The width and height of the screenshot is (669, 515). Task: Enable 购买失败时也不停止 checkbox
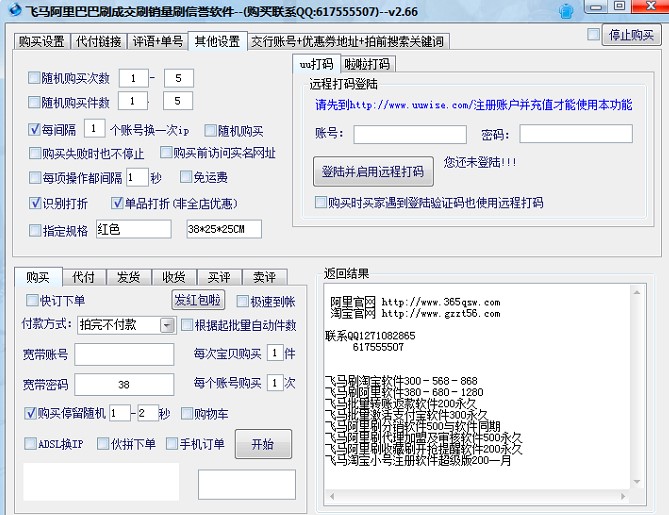click(x=35, y=153)
